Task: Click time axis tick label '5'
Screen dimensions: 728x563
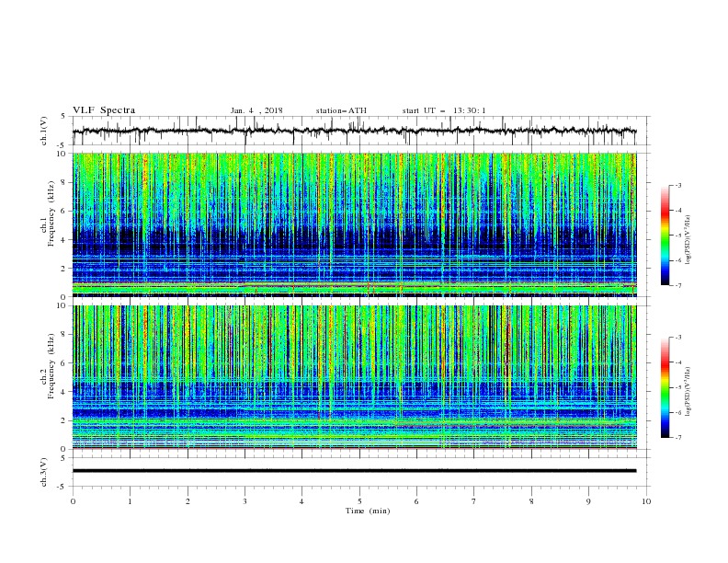Action: click(x=359, y=501)
